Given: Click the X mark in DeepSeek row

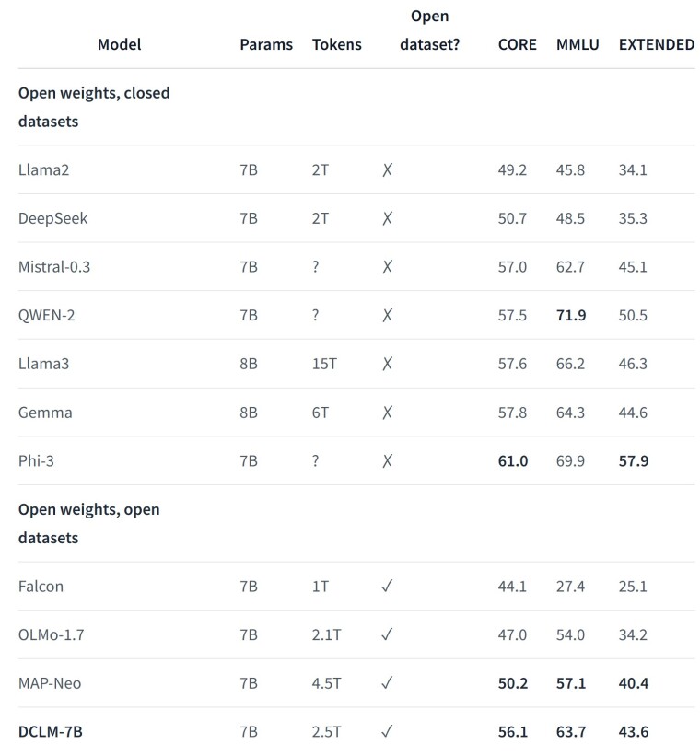Looking at the screenshot, I should 387,218.
